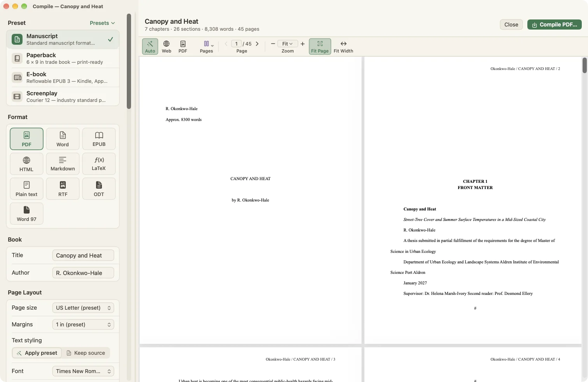This screenshot has height=382, width=588.
Task: Choose RTF output format
Action: (63, 189)
